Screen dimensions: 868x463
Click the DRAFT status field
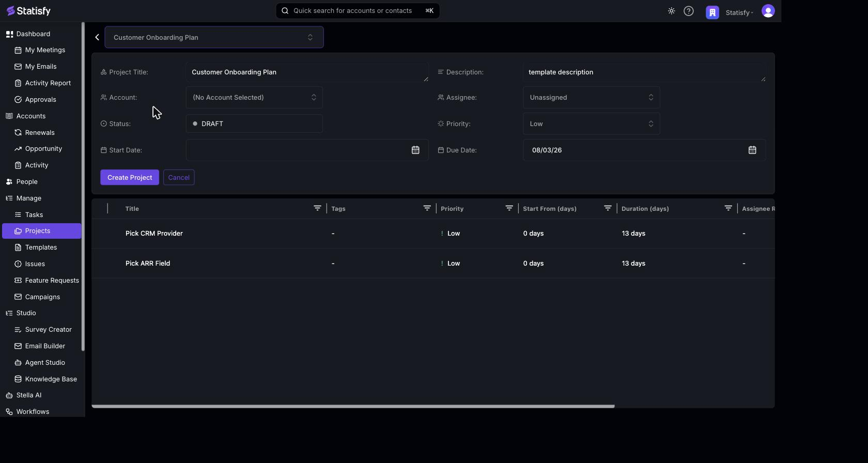[254, 124]
